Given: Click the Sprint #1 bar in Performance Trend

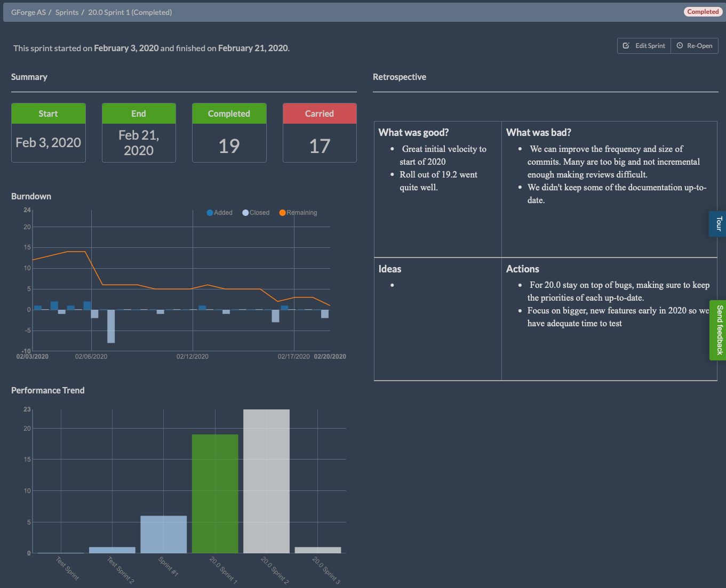Looking at the screenshot, I should [164, 534].
